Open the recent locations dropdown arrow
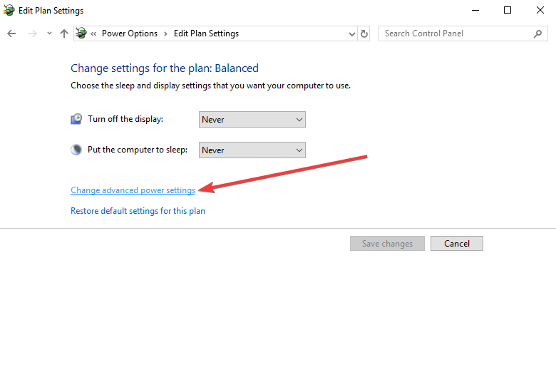556x392 pixels. point(49,33)
